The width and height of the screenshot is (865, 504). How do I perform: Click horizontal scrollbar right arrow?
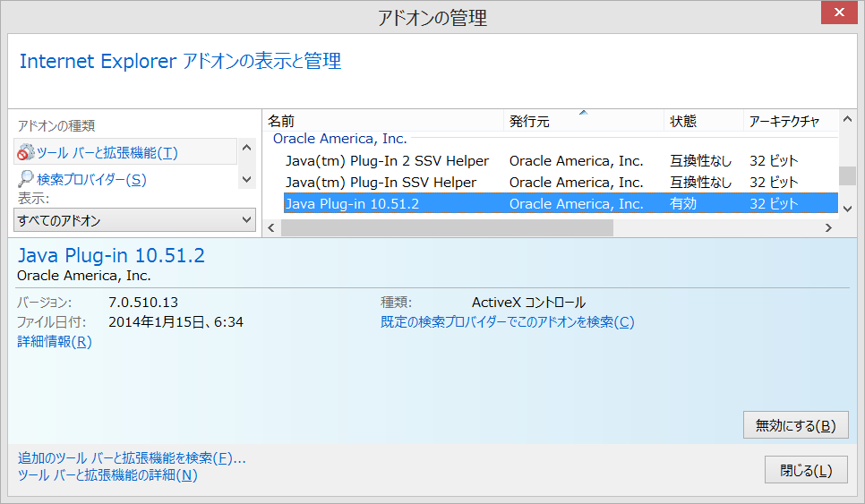[x=828, y=227]
